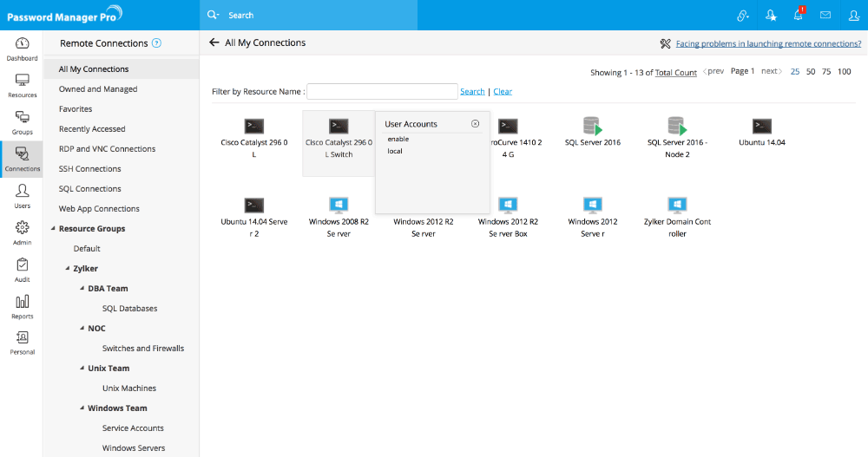Open Facing problems in launching remote connections link
The image size is (868, 457).
(x=768, y=43)
